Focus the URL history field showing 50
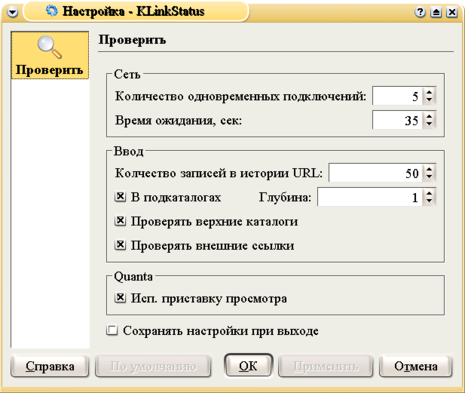 pyautogui.click(x=376, y=173)
